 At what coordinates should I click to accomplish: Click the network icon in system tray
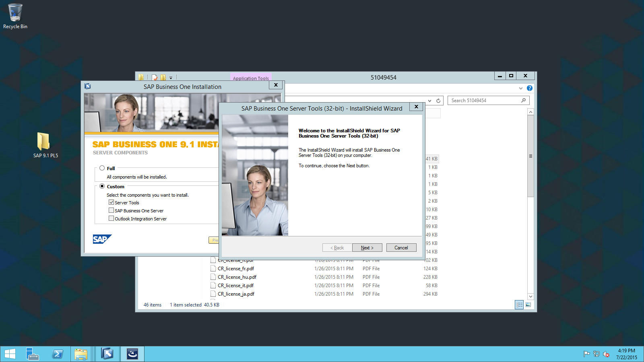coord(596,354)
